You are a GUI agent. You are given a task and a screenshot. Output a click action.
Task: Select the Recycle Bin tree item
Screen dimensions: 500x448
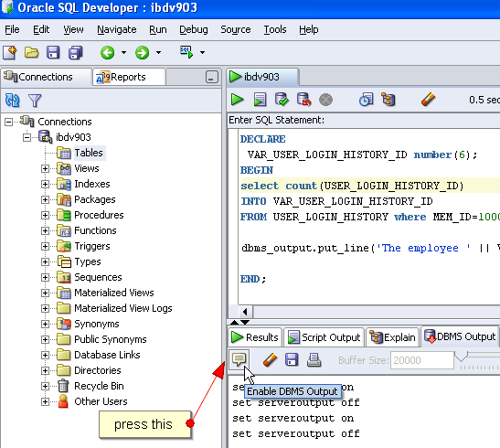click(99, 387)
